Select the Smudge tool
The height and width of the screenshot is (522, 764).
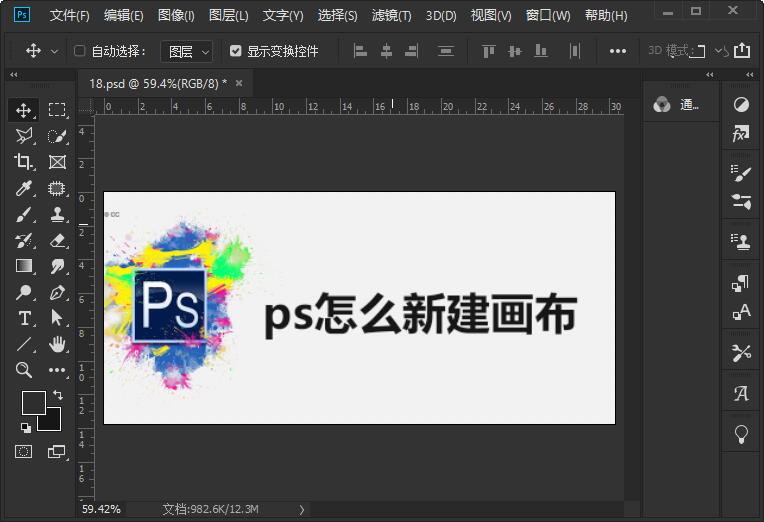click(57, 266)
